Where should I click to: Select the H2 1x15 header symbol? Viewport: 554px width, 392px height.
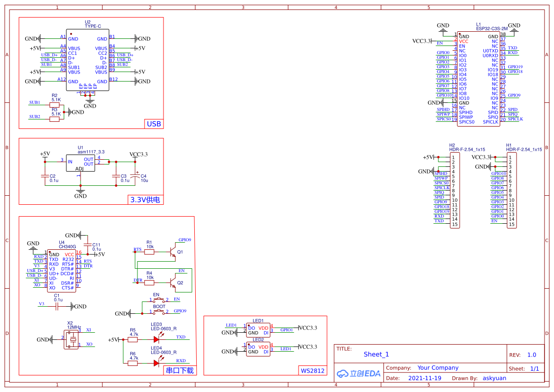pyautogui.click(x=455, y=191)
